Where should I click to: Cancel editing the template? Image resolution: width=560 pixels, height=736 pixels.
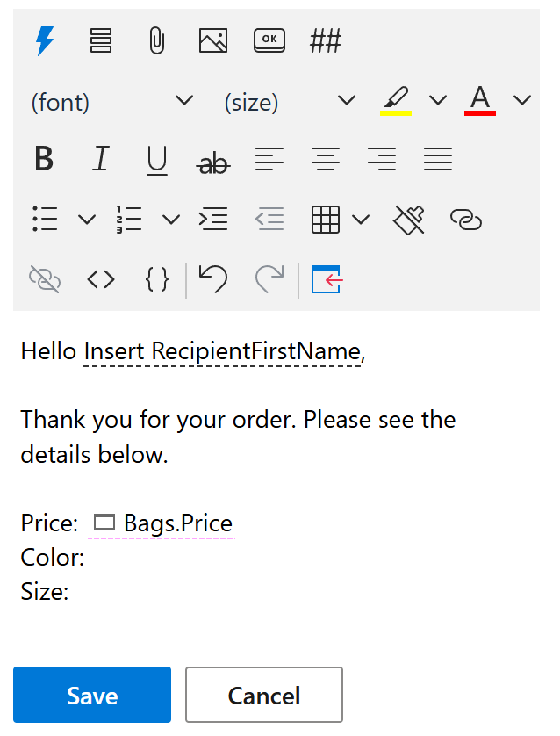263,695
